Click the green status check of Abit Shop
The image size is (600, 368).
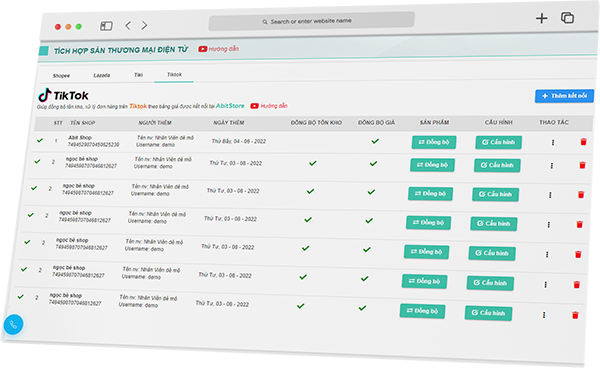click(40, 140)
